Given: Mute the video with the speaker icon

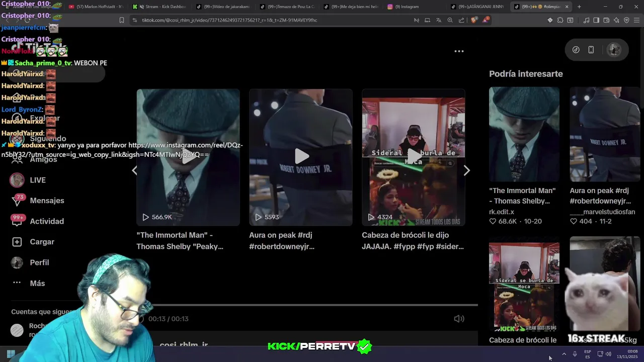Looking at the screenshot, I should click(459, 319).
